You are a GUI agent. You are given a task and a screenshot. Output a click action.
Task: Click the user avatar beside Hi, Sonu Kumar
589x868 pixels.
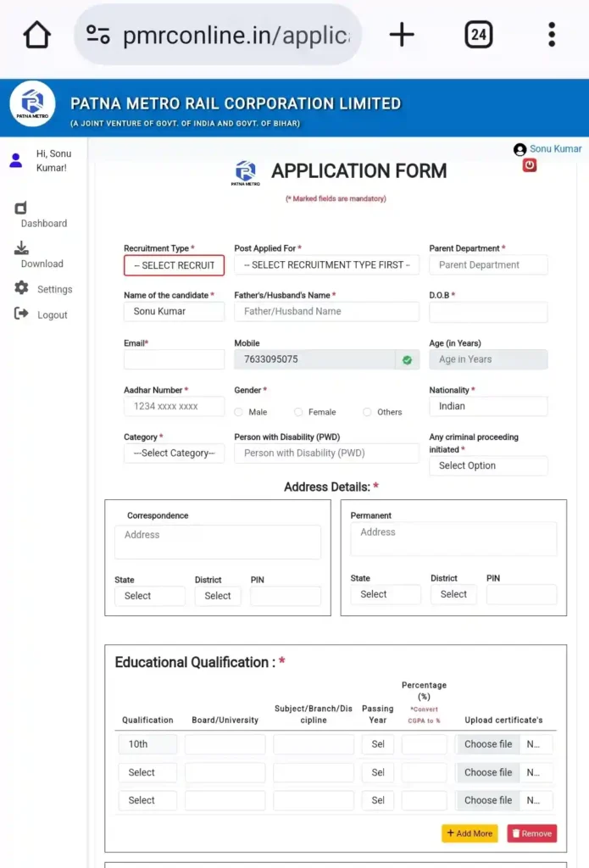(x=16, y=160)
